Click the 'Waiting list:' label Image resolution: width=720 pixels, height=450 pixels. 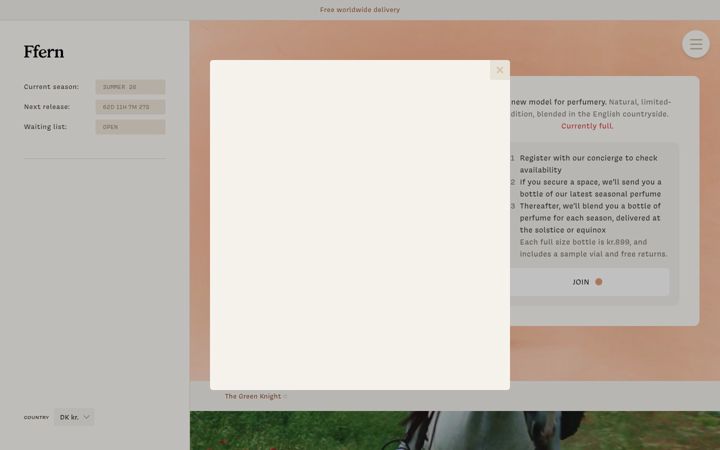point(45,127)
